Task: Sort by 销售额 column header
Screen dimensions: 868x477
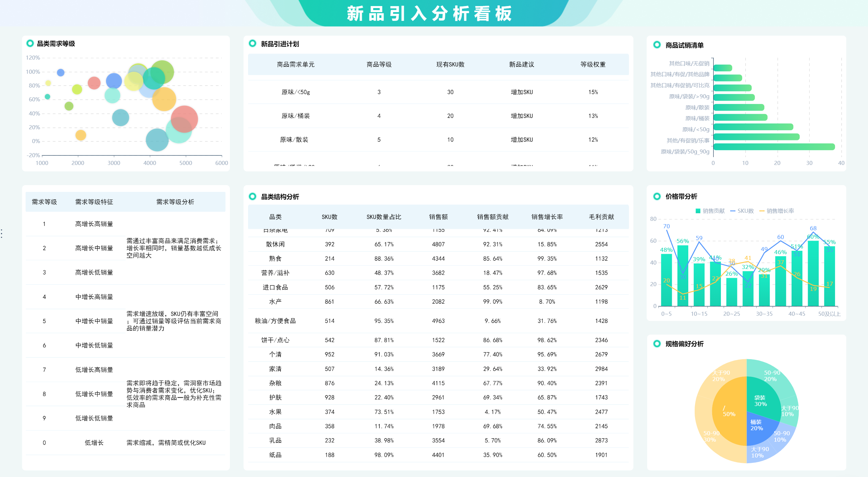Action: 438,217
